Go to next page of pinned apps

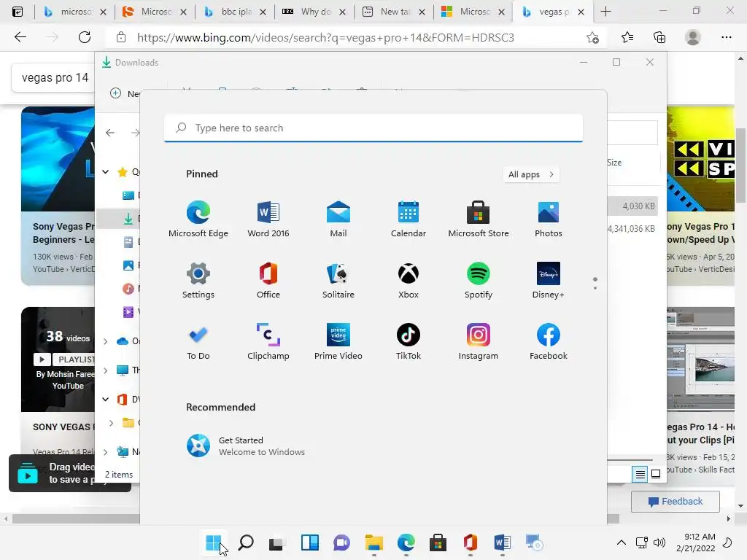click(595, 287)
